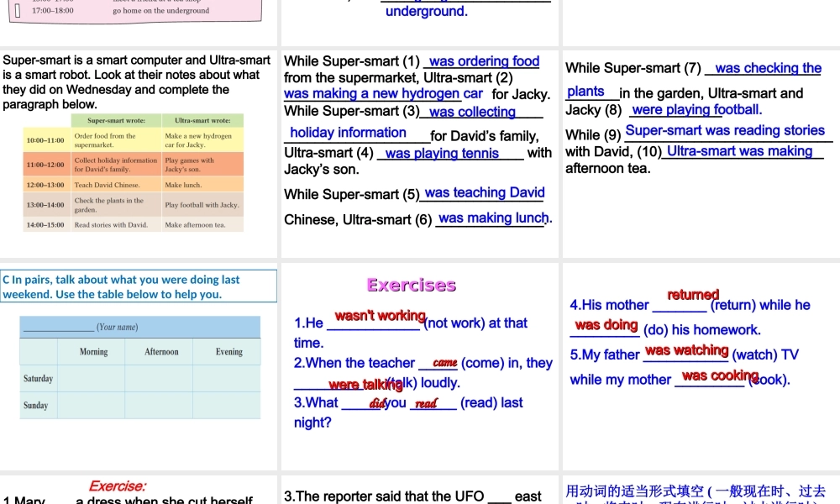Screen dimensions: 840x504
Task: Click the 'Evening' column header
Action: pyautogui.click(x=228, y=352)
